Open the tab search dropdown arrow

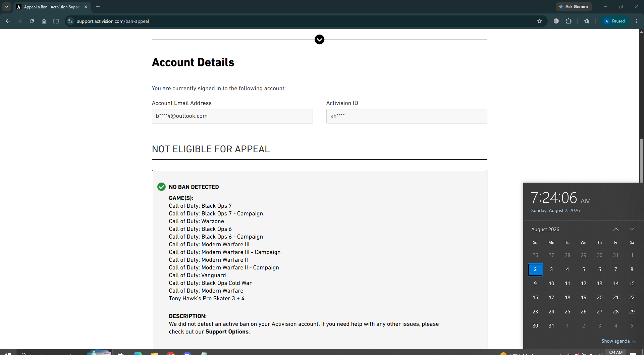point(7,7)
